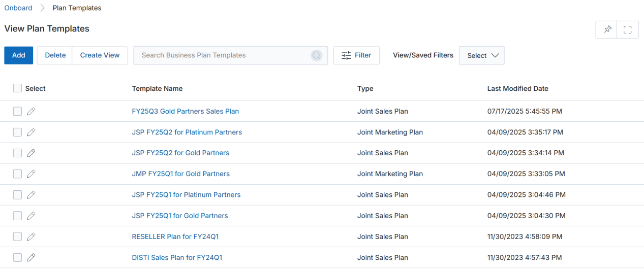Click date 04/09/2025 3:04:30 PM
This screenshot has height=272, width=644.
(x=526, y=216)
